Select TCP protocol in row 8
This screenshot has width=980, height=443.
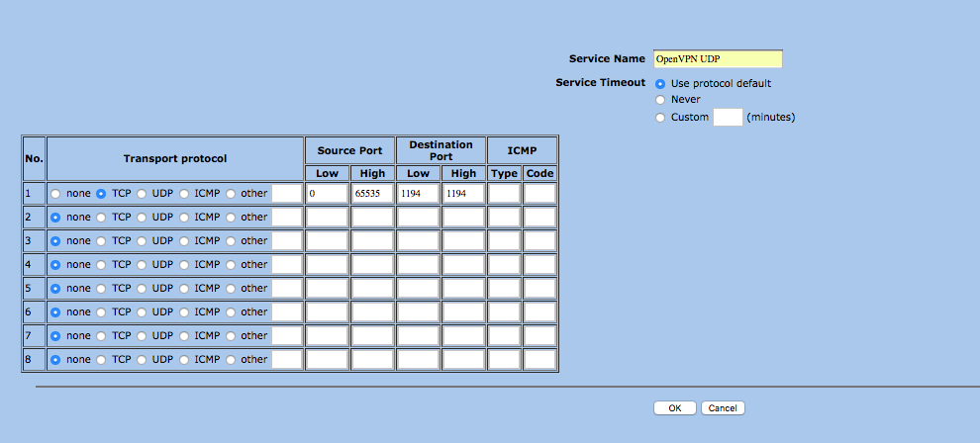pos(101,360)
